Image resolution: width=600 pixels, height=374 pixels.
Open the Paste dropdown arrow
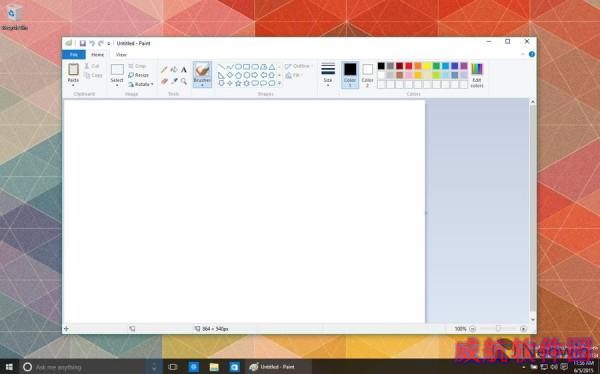[x=73, y=85]
